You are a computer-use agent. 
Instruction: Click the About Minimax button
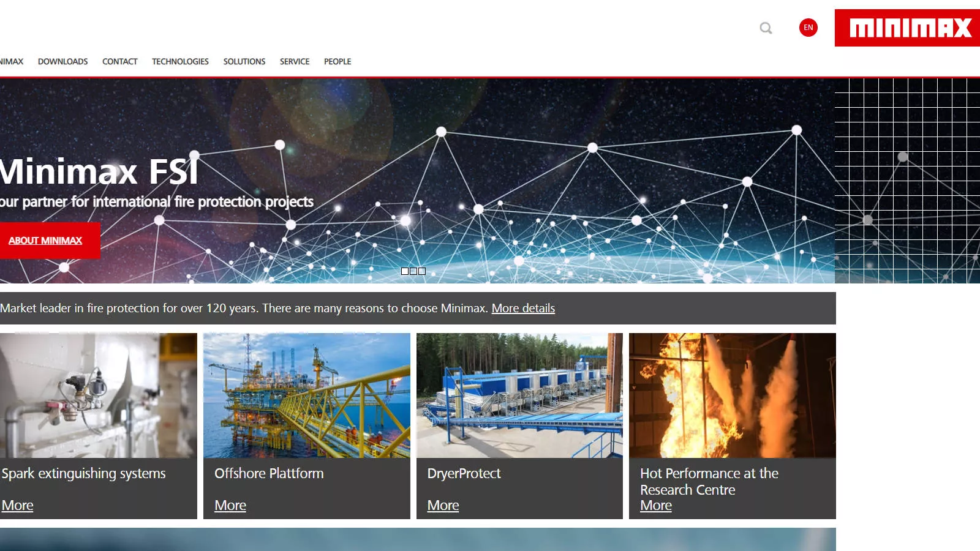(49, 241)
